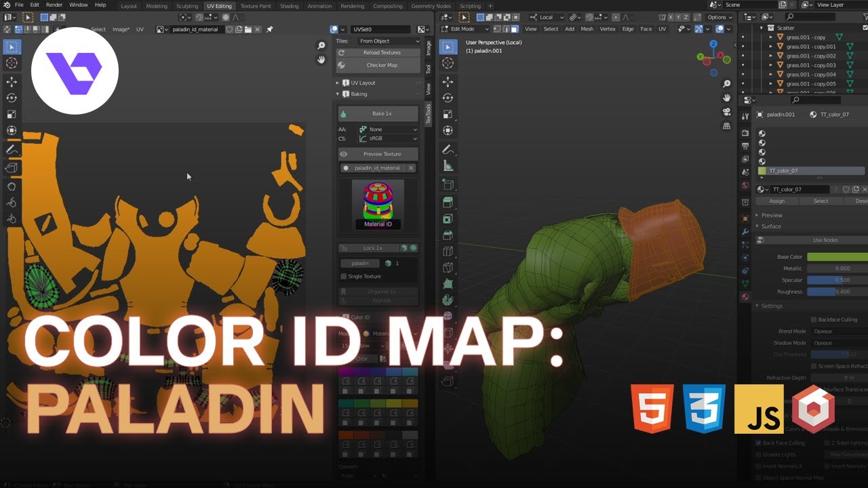Open the Mesh menu in 3D viewport
The height and width of the screenshot is (488, 868).
(587, 29)
